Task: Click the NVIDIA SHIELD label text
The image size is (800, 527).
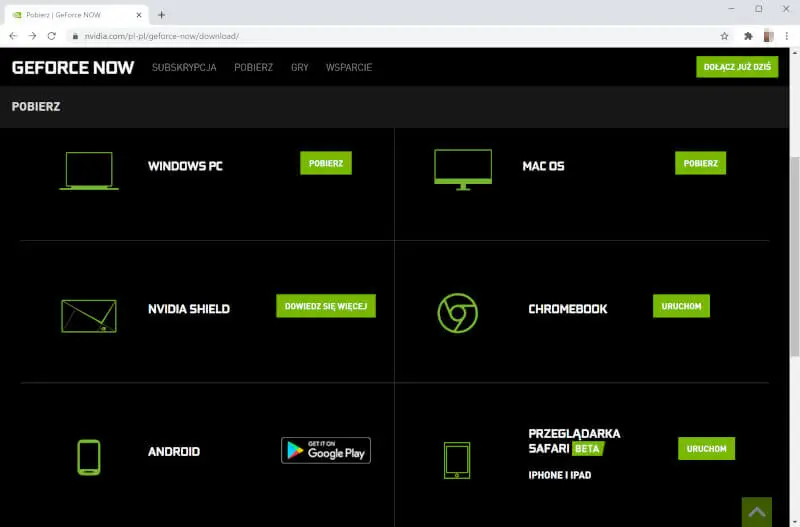Action: [x=189, y=309]
